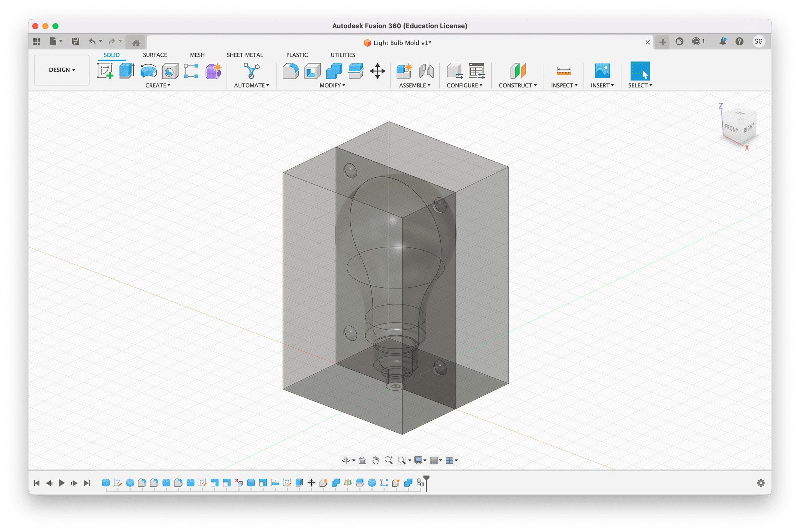The width and height of the screenshot is (800, 532).
Task: Click the Insert image icon
Action: tap(602, 71)
